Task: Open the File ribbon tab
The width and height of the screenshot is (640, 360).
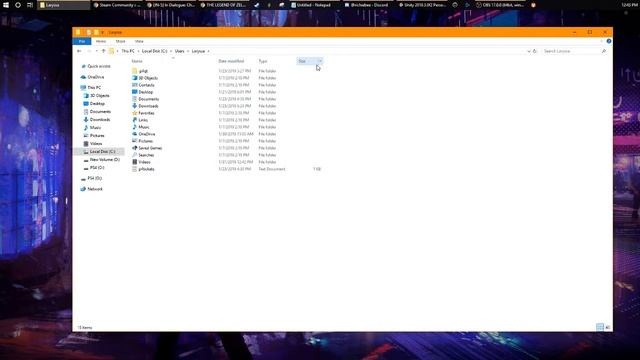Action: coord(82,41)
